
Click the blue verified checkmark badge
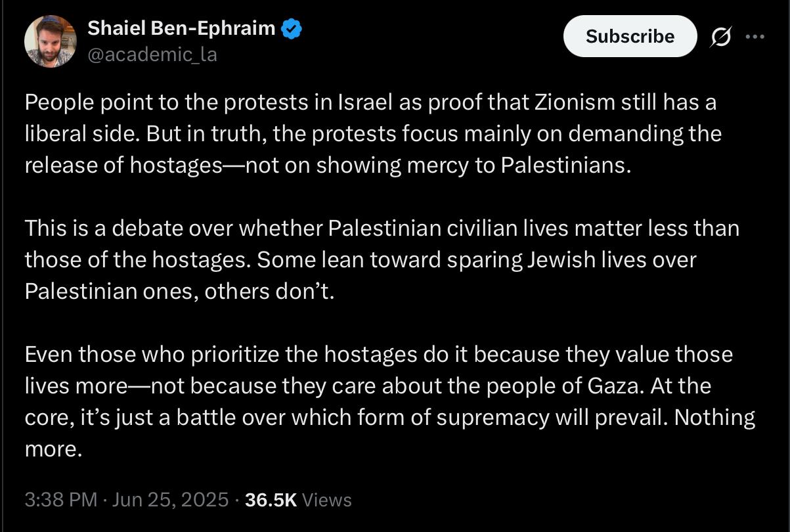tap(292, 29)
